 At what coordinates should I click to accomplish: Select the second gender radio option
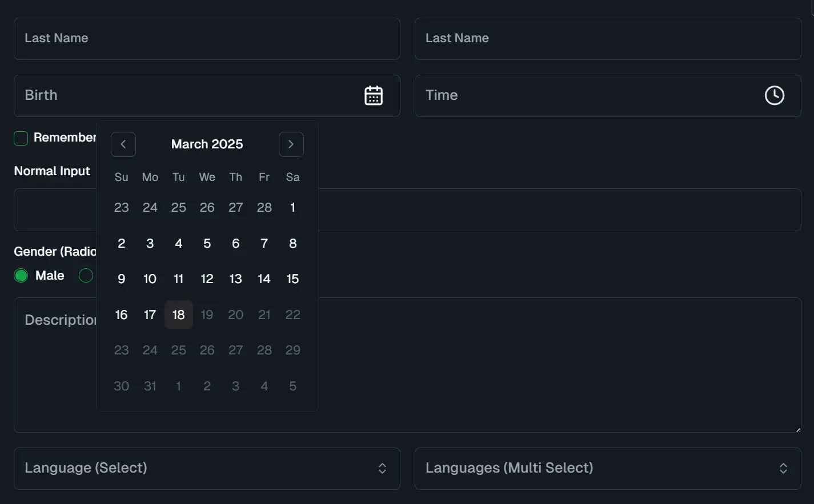[86, 275]
